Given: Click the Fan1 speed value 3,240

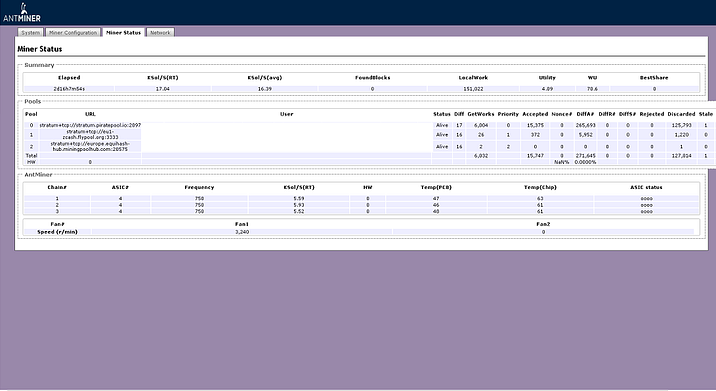Looking at the screenshot, I should [x=242, y=232].
